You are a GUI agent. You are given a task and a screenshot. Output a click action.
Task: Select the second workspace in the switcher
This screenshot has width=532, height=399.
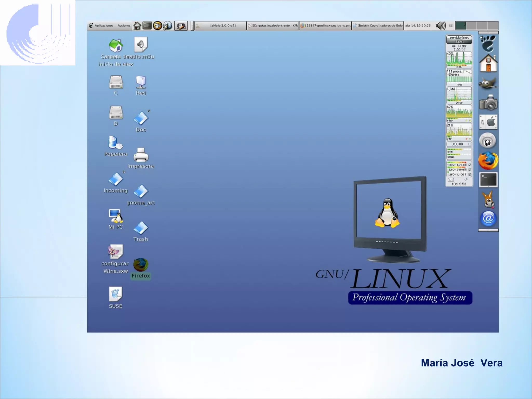[x=471, y=25]
